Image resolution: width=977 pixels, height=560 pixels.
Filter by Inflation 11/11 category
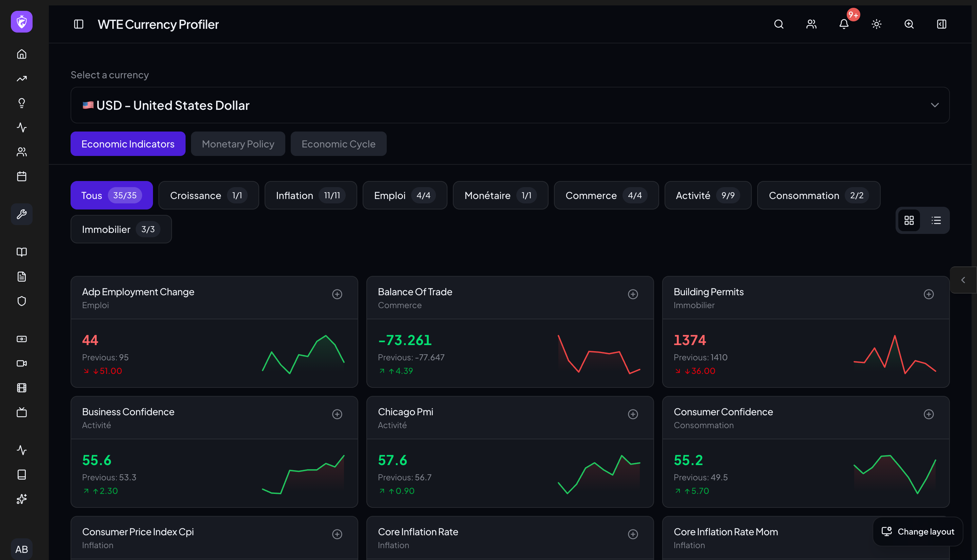click(x=310, y=195)
